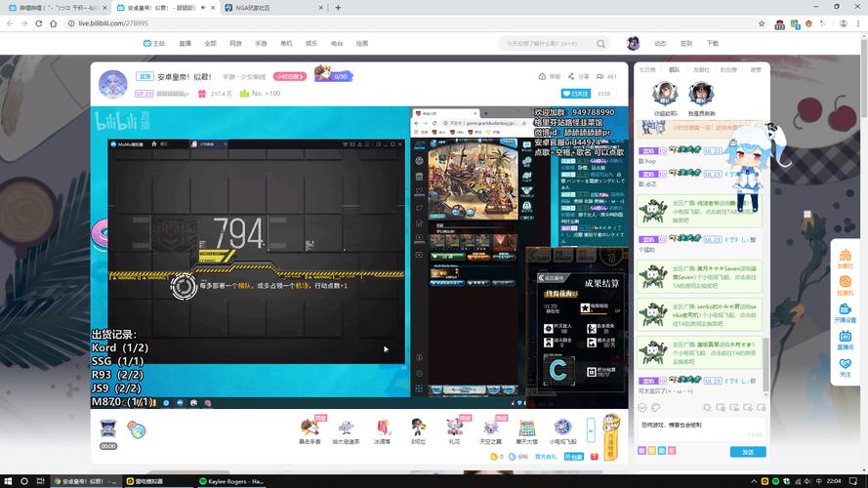Image resolution: width=868 pixels, height=488 pixels.
Task: Switch to the 粉丝榜 tab
Action: click(x=728, y=70)
